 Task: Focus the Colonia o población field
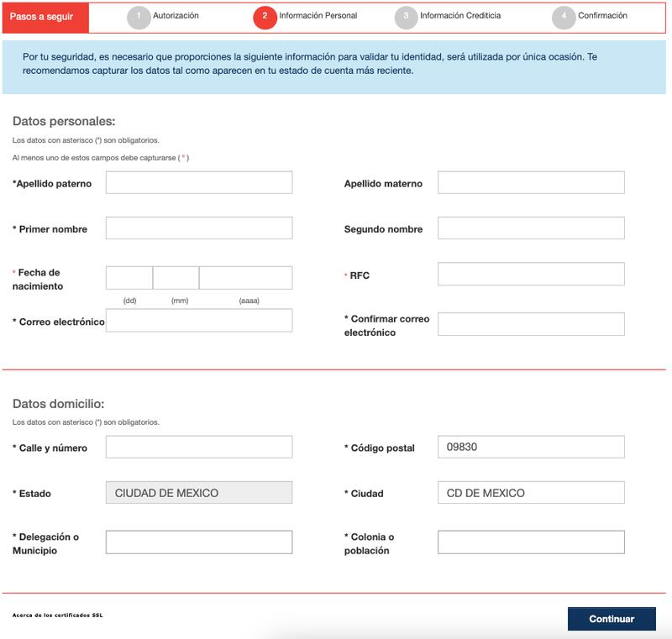[531, 542]
